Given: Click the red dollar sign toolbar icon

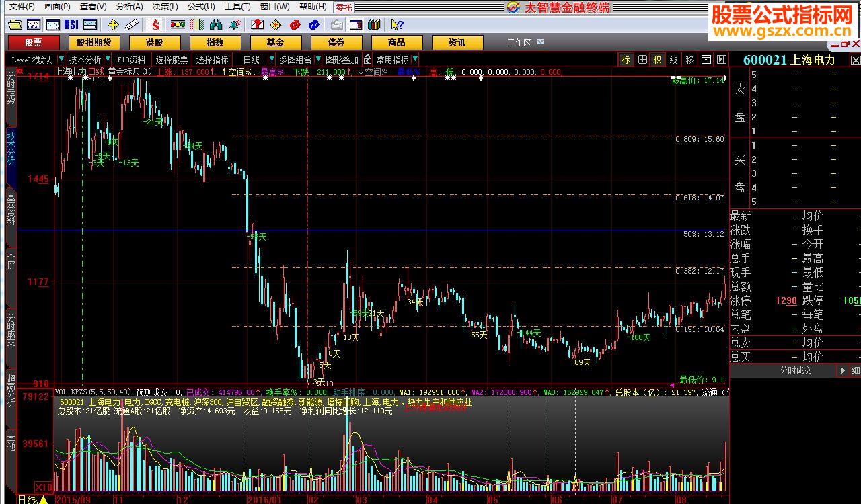Looking at the screenshot, I should coord(156,25).
